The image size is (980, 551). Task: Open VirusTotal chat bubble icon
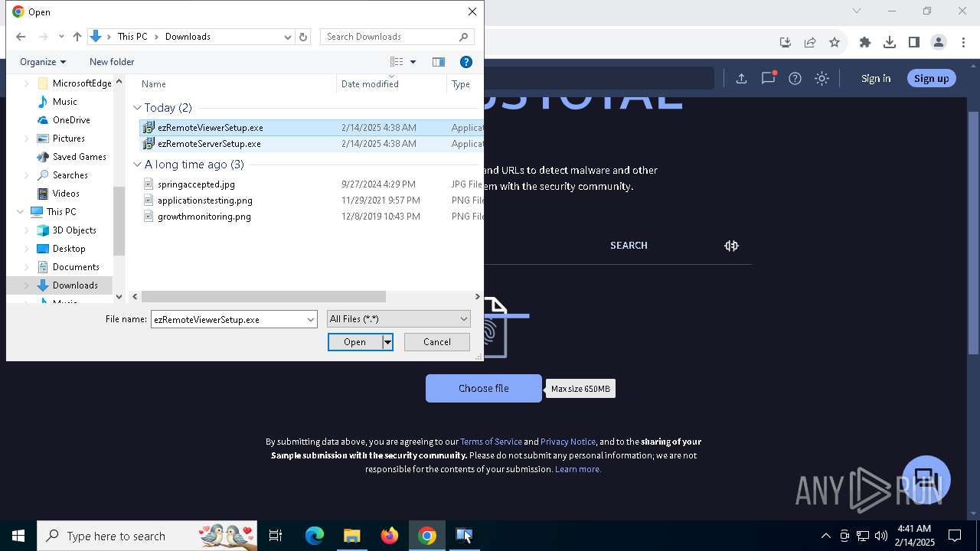click(x=926, y=480)
